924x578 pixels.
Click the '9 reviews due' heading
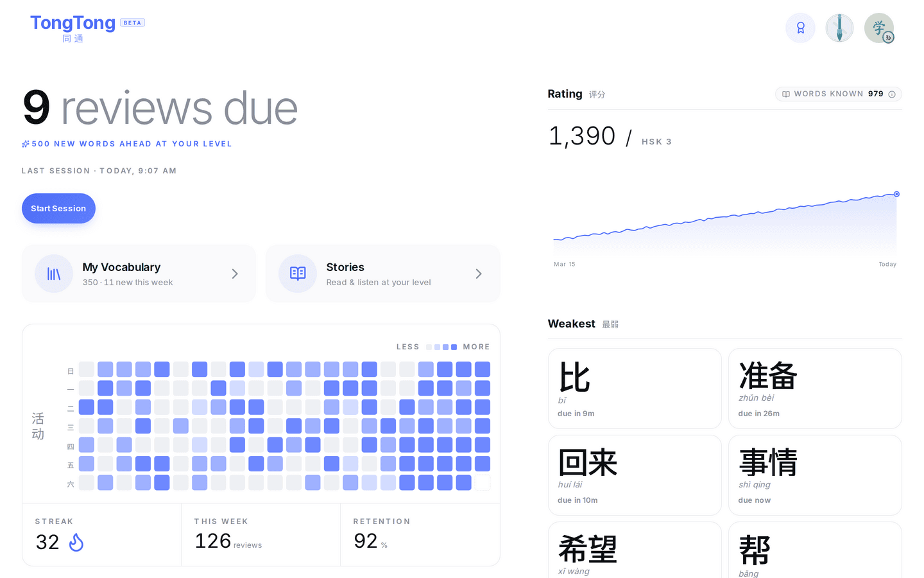pos(160,108)
